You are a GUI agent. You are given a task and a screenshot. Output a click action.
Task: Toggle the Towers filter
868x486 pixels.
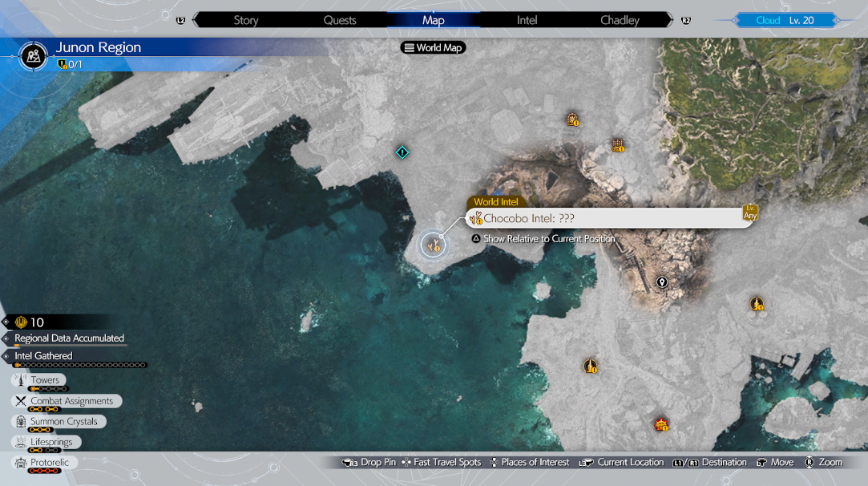click(38, 380)
